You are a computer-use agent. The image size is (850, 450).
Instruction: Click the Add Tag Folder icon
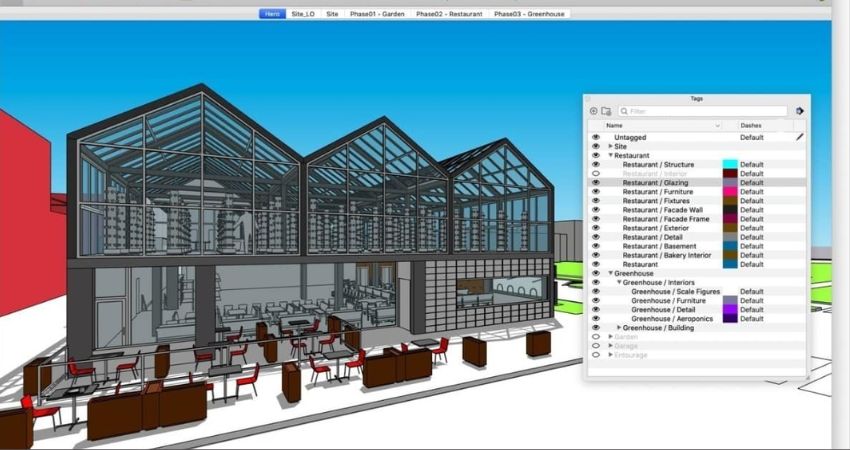(x=606, y=111)
